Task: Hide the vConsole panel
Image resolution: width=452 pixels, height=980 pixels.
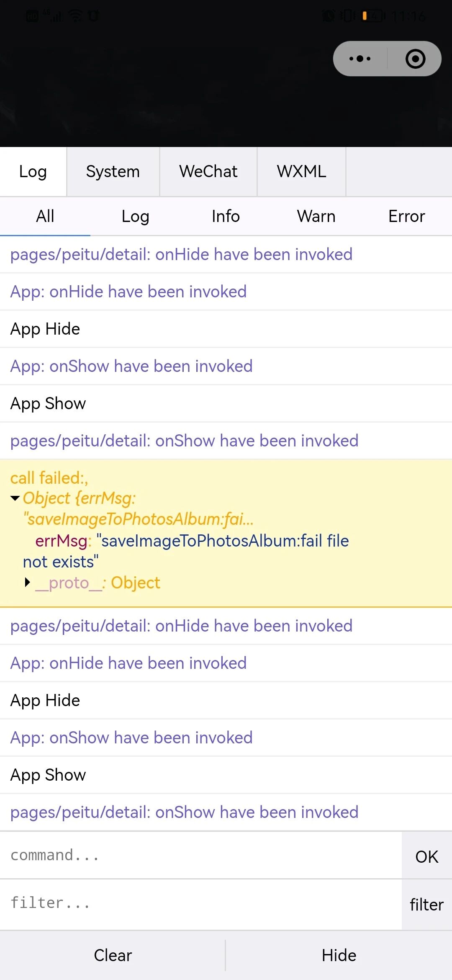Action: [x=339, y=955]
